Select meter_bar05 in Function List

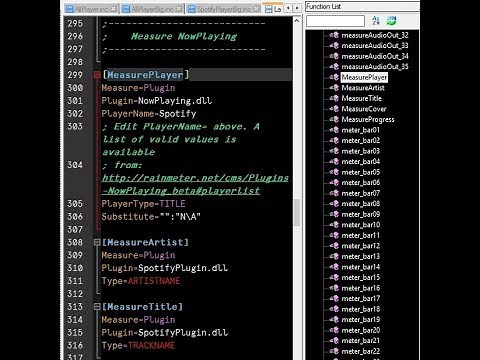(x=360, y=172)
